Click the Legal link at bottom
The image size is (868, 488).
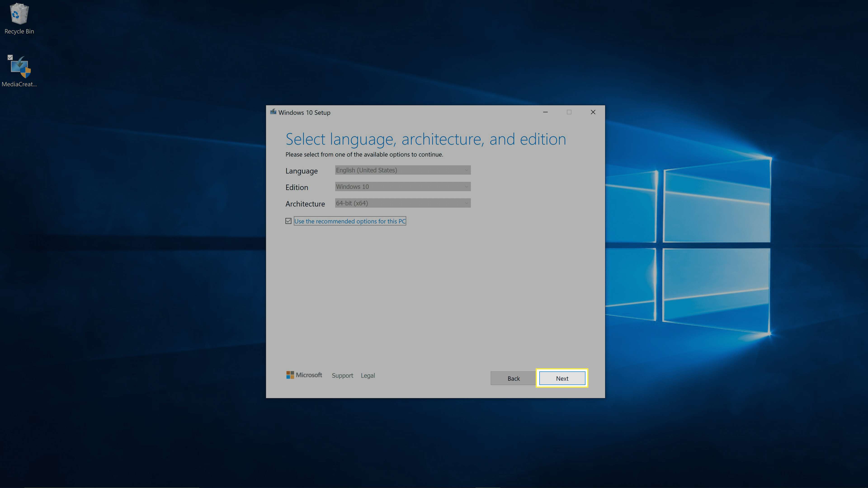coord(368,375)
